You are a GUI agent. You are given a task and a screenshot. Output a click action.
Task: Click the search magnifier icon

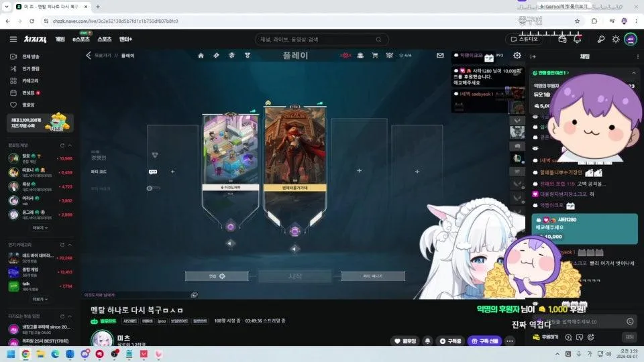tap(378, 40)
